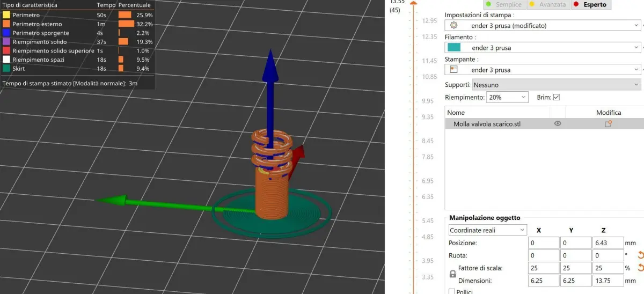Click the Modifica column header
Viewport: 644px width, 294px height.
[609, 113]
